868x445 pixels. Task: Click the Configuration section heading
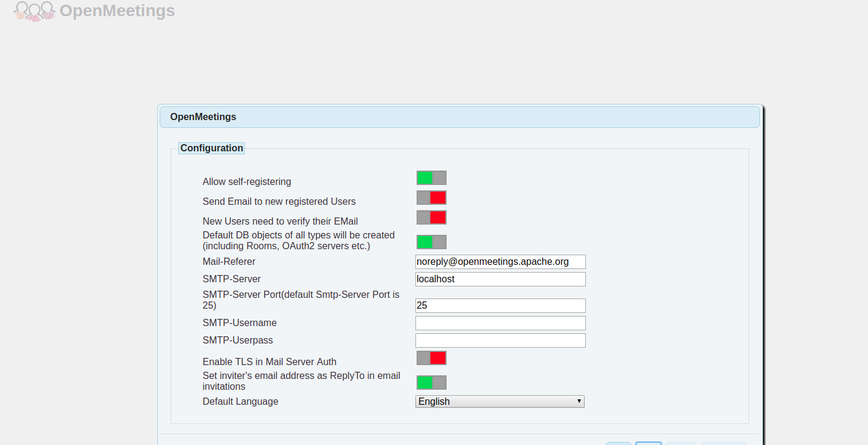point(212,148)
